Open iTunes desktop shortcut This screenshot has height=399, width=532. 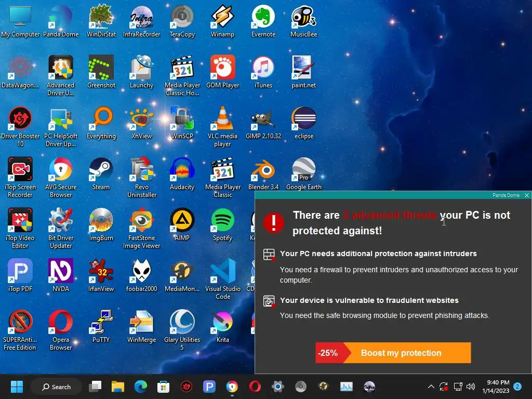click(x=263, y=72)
